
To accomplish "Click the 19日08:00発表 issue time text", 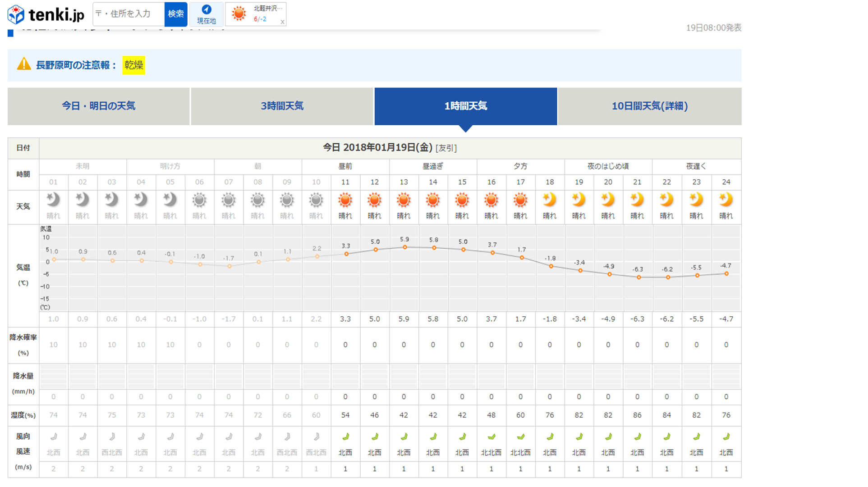I will tap(714, 28).
